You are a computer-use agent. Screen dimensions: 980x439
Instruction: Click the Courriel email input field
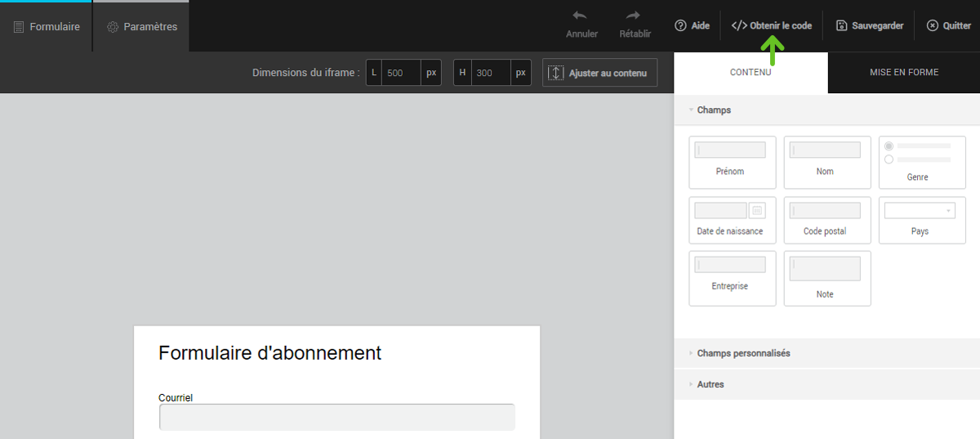click(336, 417)
